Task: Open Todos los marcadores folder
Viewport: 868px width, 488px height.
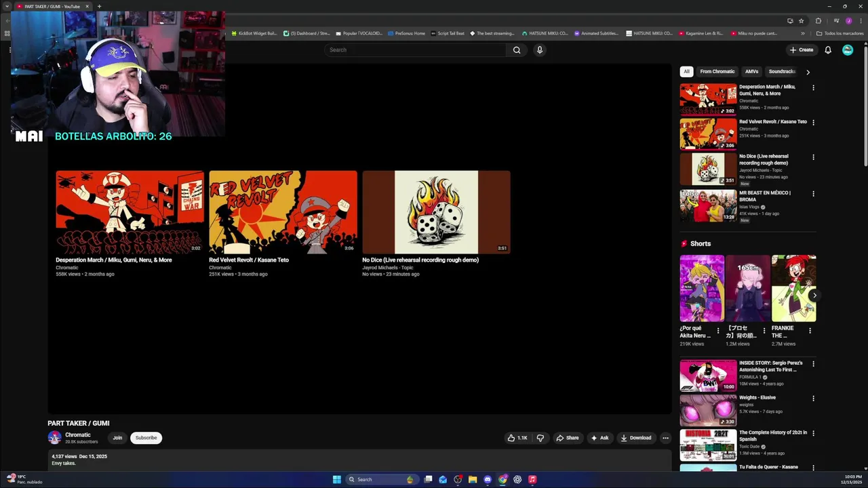Action: 840,33
